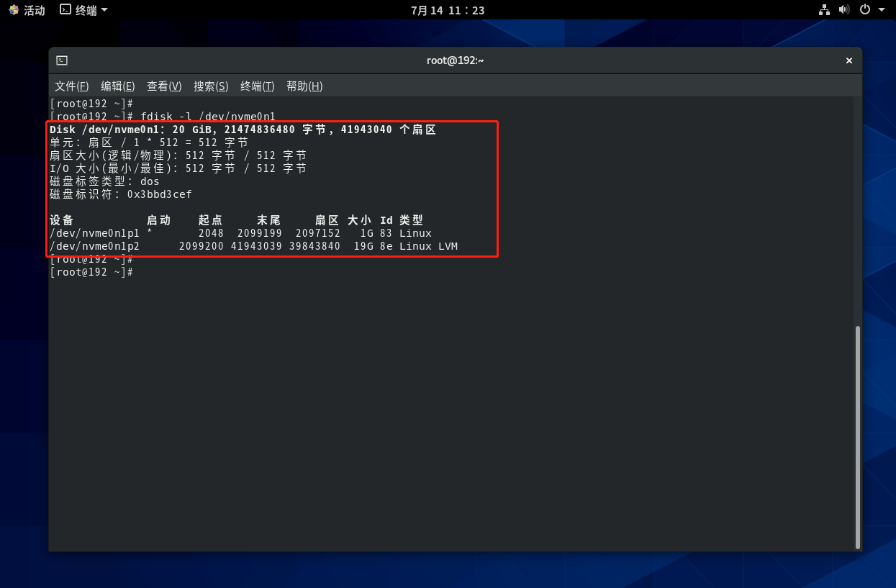Expand the 终端 app menu arrow in top bar

tap(104, 10)
